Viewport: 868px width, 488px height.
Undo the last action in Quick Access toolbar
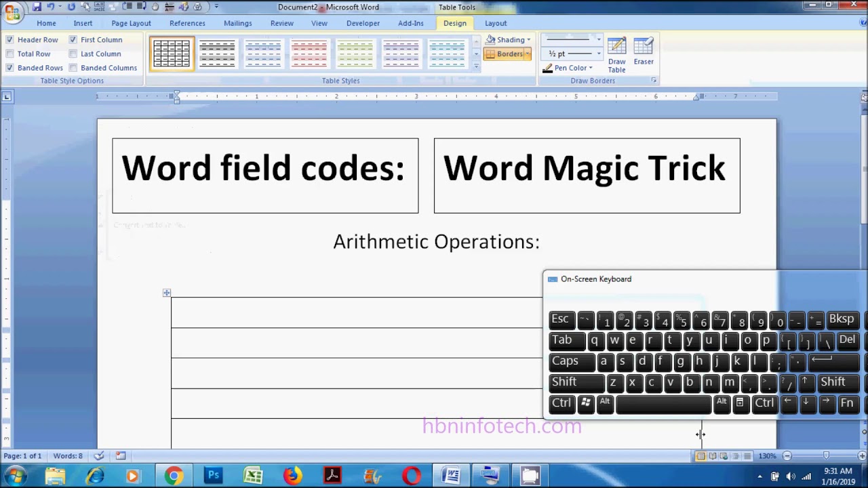pos(50,7)
